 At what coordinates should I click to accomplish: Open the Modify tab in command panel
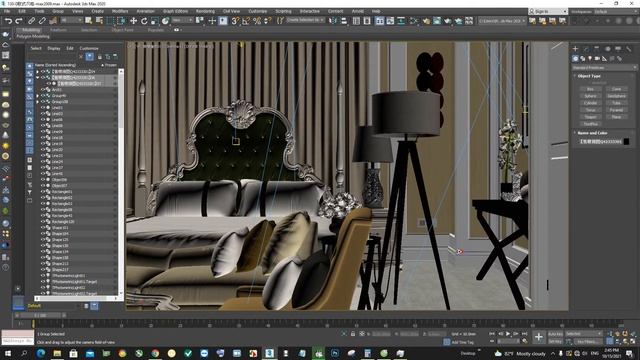click(x=586, y=49)
